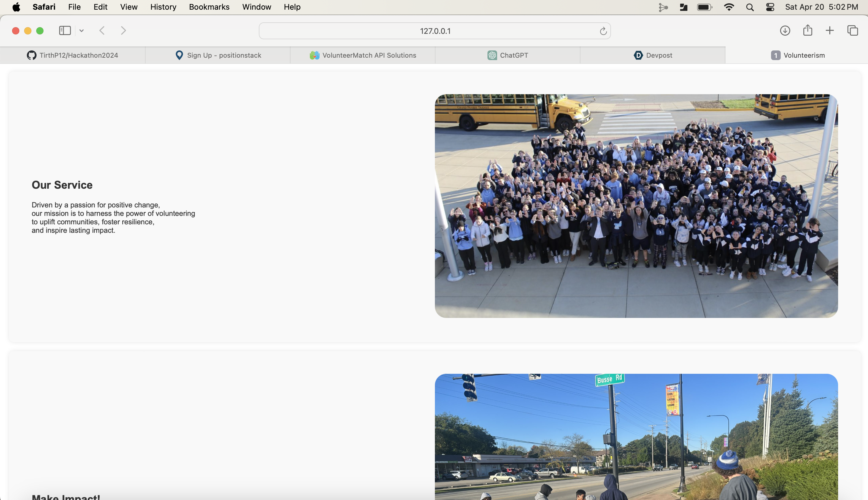
Task: Toggle the Safari sidebar button
Action: tap(65, 30)
